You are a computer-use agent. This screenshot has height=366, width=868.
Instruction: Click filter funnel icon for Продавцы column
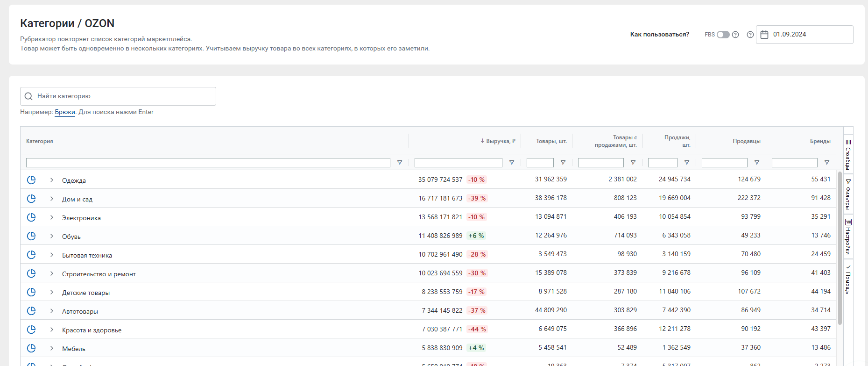(757, 163)
